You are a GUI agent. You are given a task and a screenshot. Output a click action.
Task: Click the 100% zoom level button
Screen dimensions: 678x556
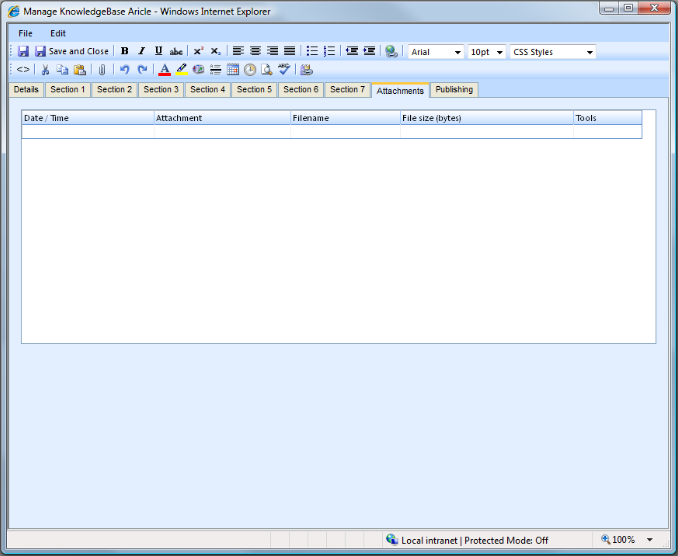618,540
